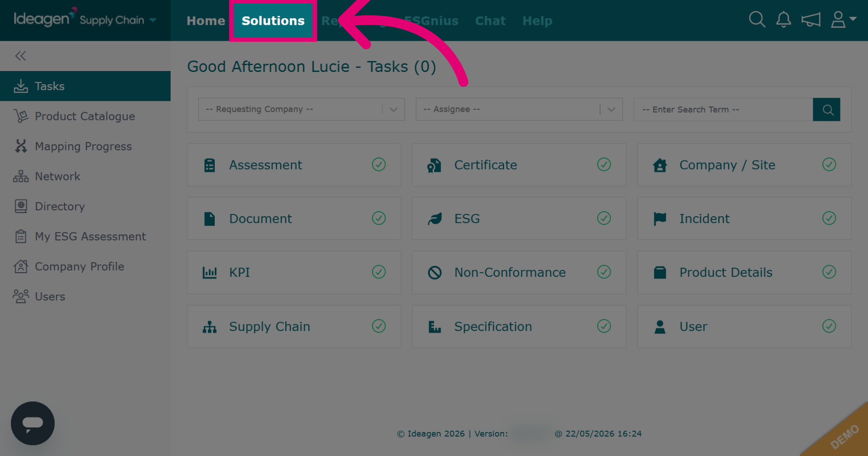Click the Non-Conformance prohibited icon
This screenshot has width=868, height=456.
click(434, 272)
